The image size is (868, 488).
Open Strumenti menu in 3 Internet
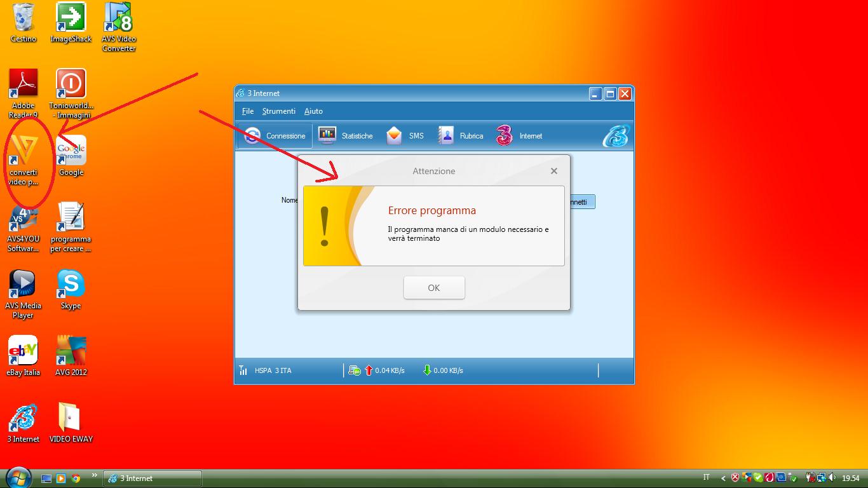[279, 111]
